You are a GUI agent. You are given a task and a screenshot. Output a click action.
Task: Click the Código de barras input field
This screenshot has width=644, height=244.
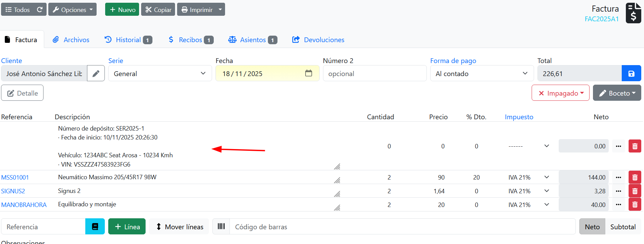[x=402, y=227]
